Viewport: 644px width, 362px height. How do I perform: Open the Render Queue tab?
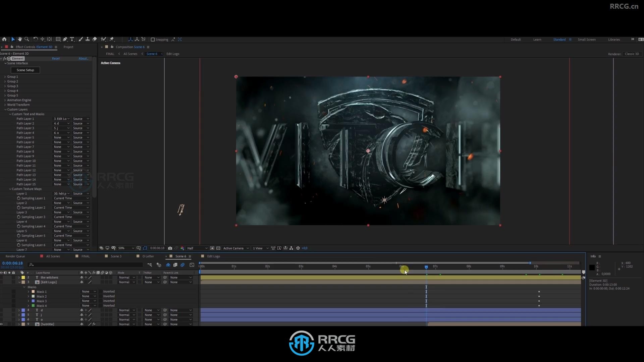coord(15,256)
